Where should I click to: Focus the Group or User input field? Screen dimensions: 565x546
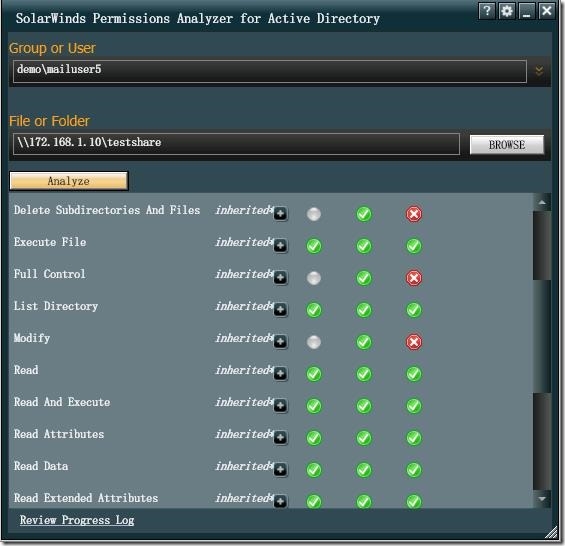tap(270, 71)
